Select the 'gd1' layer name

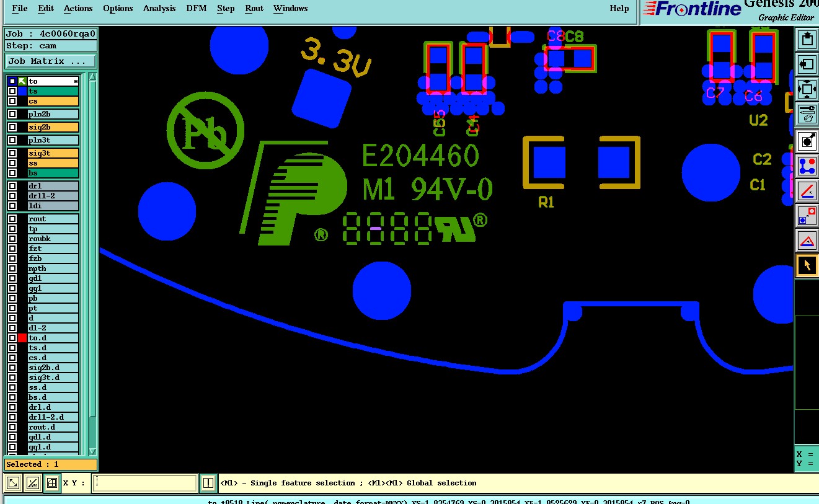tap(53, 278)
